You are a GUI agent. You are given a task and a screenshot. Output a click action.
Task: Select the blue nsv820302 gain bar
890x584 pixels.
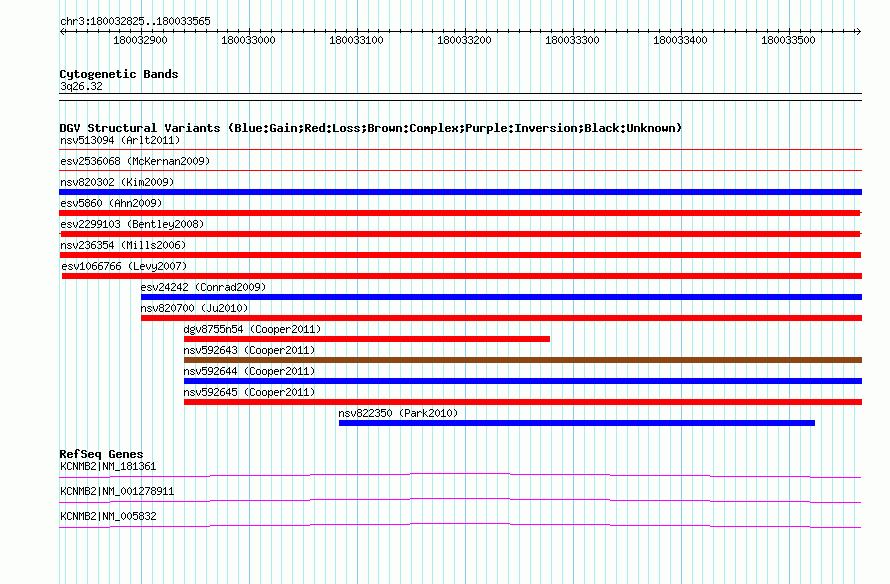tap(460, 192)
